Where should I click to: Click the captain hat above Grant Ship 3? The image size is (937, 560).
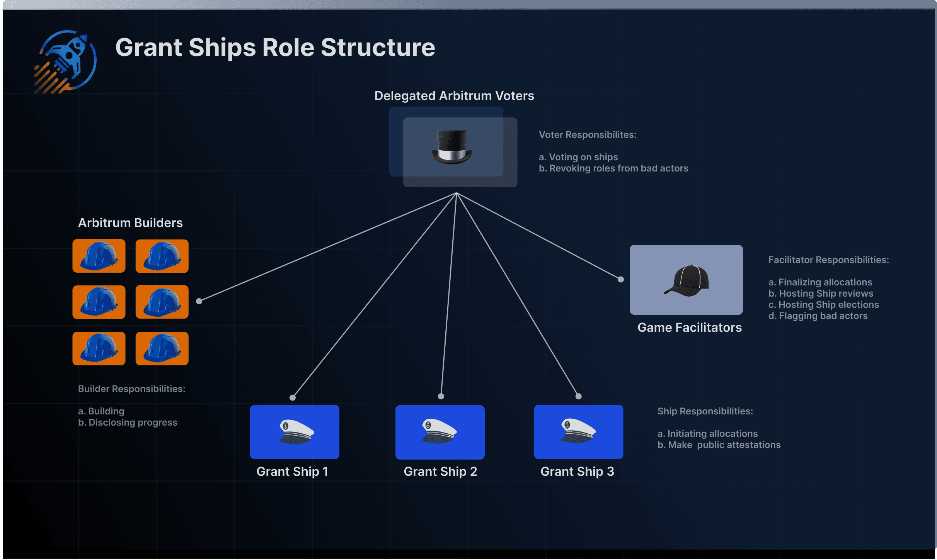pos(578,431)
